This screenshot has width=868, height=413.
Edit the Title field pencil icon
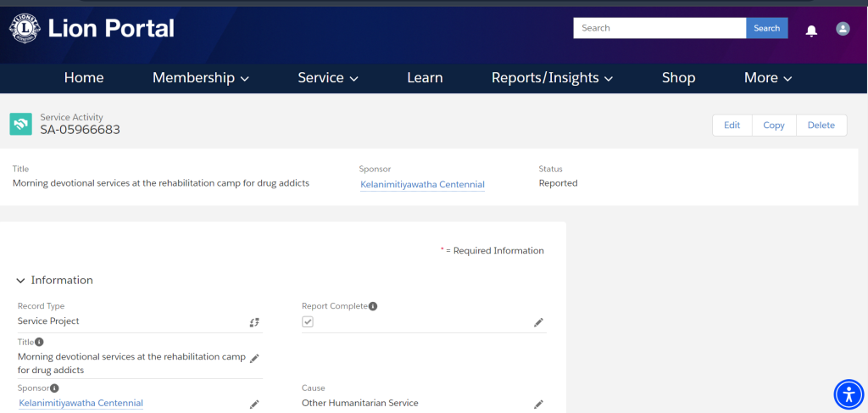[x=254, y=358]
